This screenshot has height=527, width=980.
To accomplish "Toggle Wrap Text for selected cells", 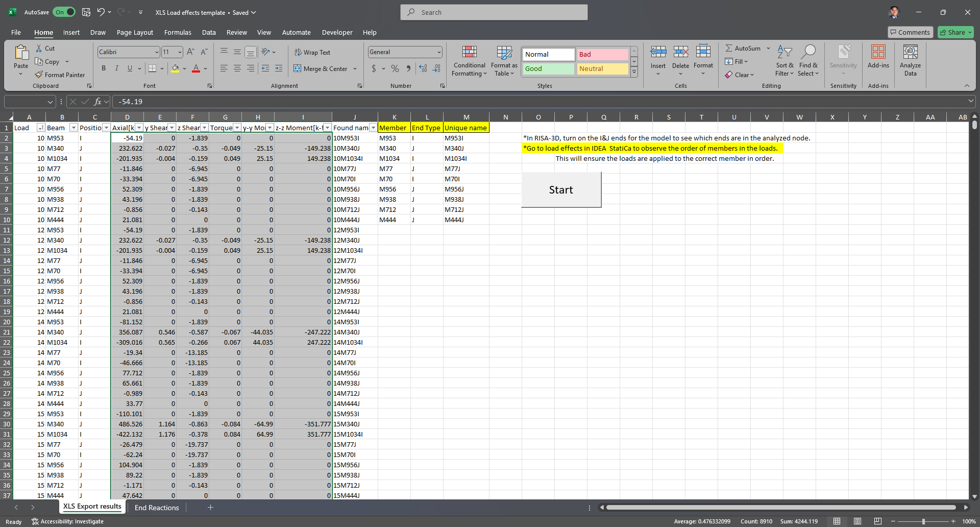I will pyautogui.click(x=312, y=52).
